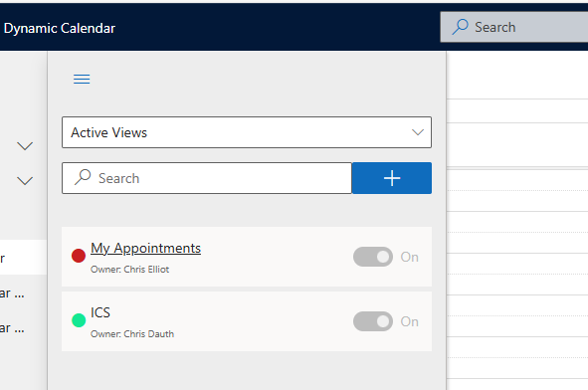Open the Active Views dropdown
The image size is (588, 390).
(x=247, y=132)
